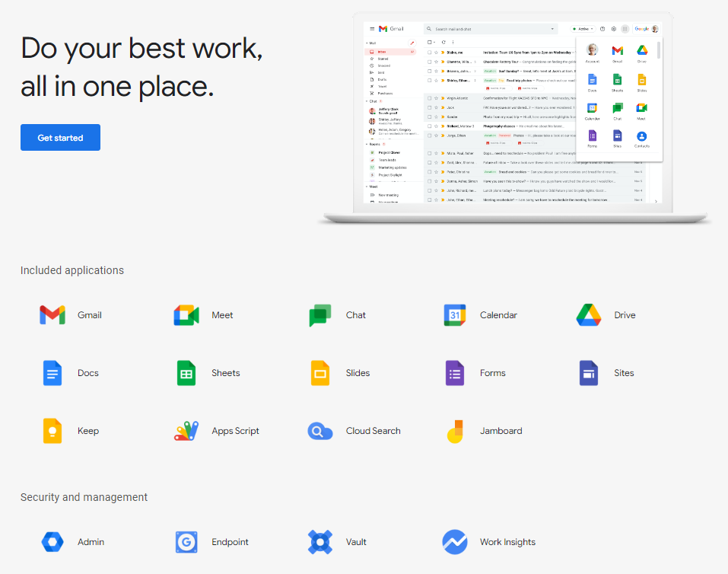This screenshot has height=574, width=728.
Task: Click the 'Cloud Search' label text
Action: click(x=374, y=431)
